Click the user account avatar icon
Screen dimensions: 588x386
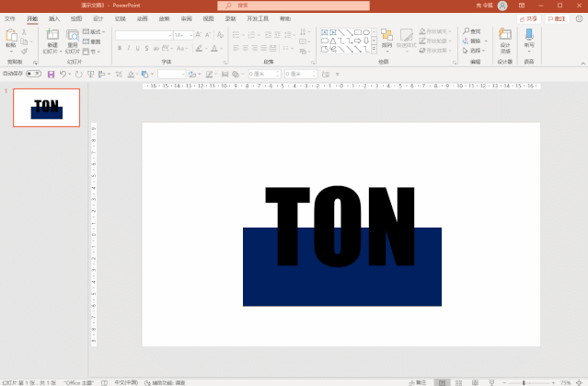coord(502,6)
